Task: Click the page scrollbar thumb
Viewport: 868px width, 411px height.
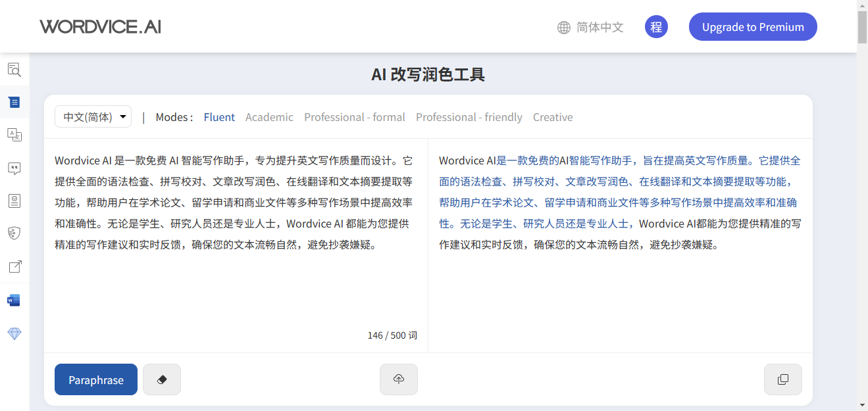Action: (x=862, y=28)
